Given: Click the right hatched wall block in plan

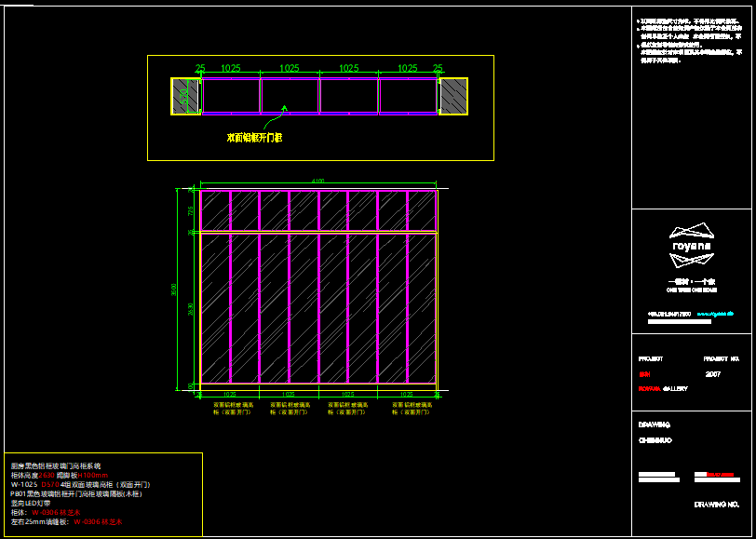Looking at the screenshot, I should tap(453, 96).
